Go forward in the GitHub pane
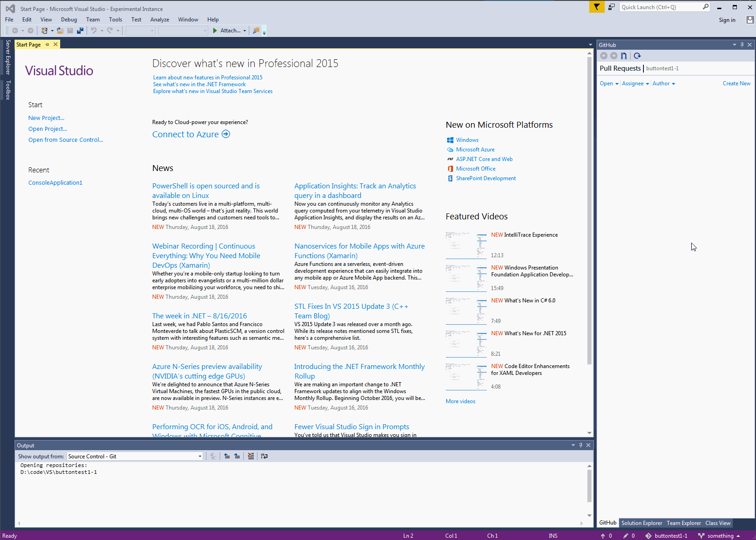This screenshot has width=756, height=540. (x=614, y=56)
